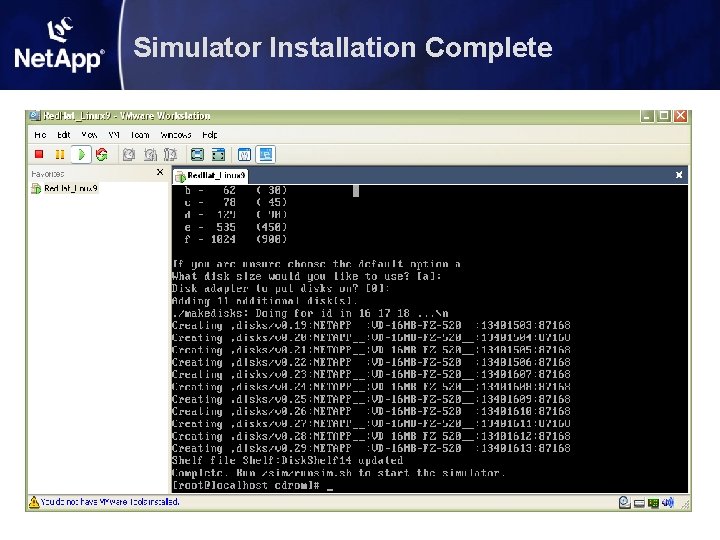Open the Windows menu
This screenshot has width=720, height=540.
pyautogui.click(x=176, y=135)
